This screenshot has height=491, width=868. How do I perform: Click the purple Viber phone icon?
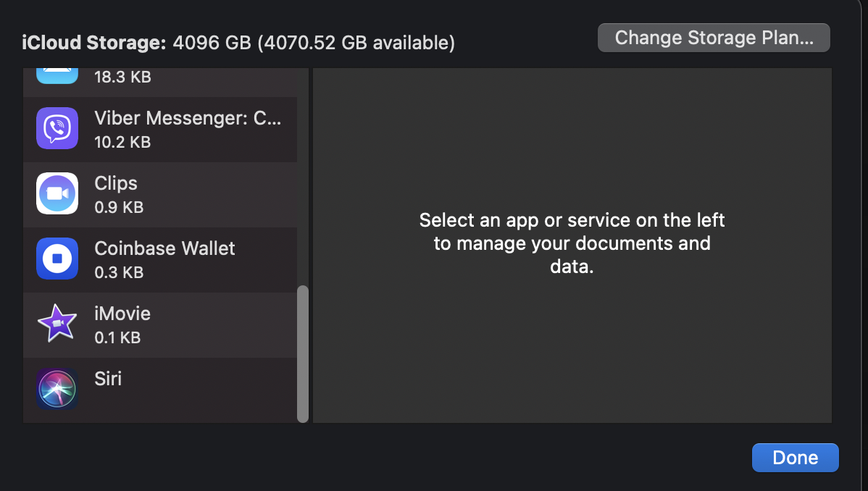pos(57,128)
